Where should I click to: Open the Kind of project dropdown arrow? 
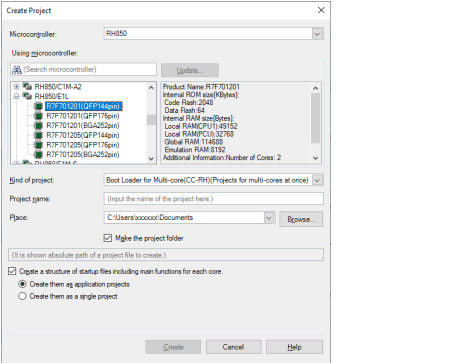(x=317, y=180)
